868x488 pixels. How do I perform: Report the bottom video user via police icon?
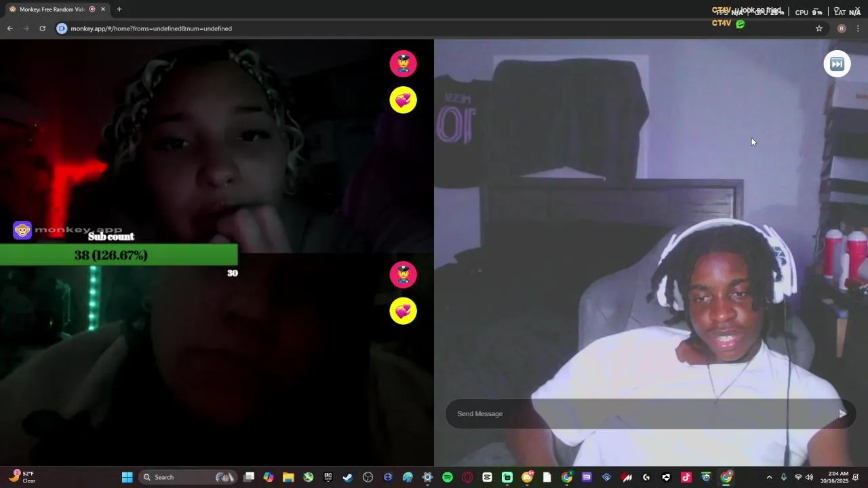tap(403, 274)
